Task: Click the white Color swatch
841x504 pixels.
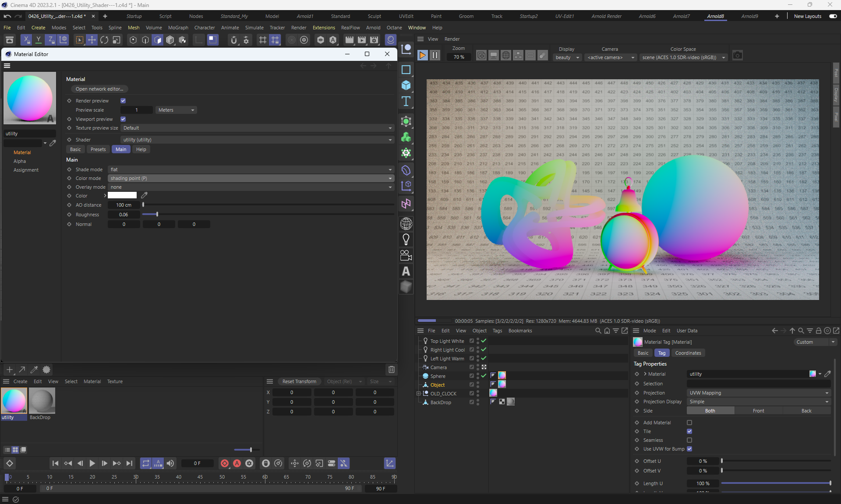Action: tap(122, 196)
